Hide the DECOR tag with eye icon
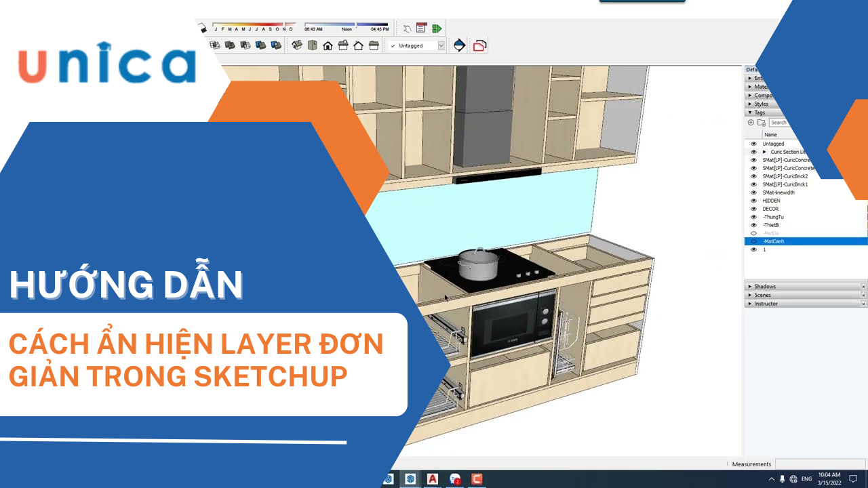This screenshot has width=868, height=488. [x=753, y=209]
